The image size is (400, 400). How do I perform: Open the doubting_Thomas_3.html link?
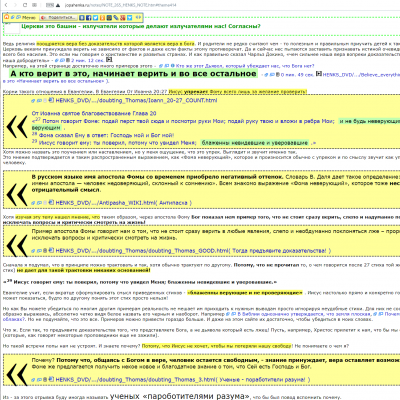pyautogui.click(x=183, y=379)
